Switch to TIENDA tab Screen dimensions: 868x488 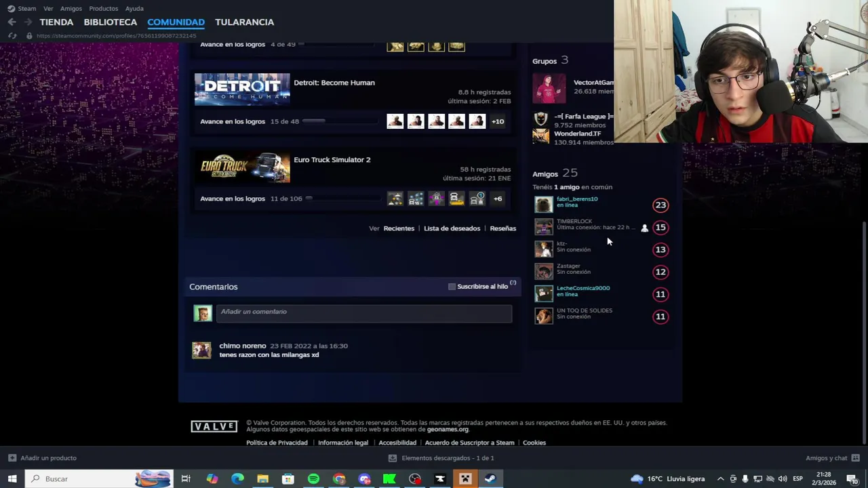tap(56, 22)
